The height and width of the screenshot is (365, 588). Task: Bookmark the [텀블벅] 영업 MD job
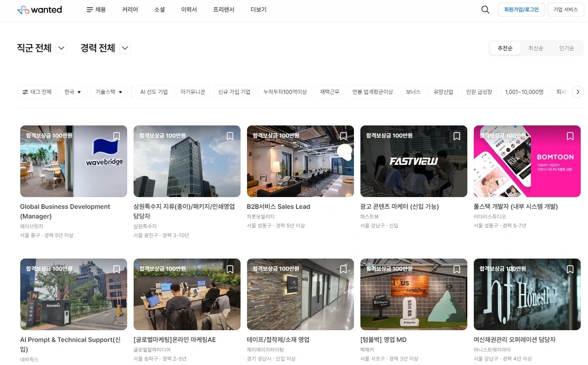(x=457, y=269)
